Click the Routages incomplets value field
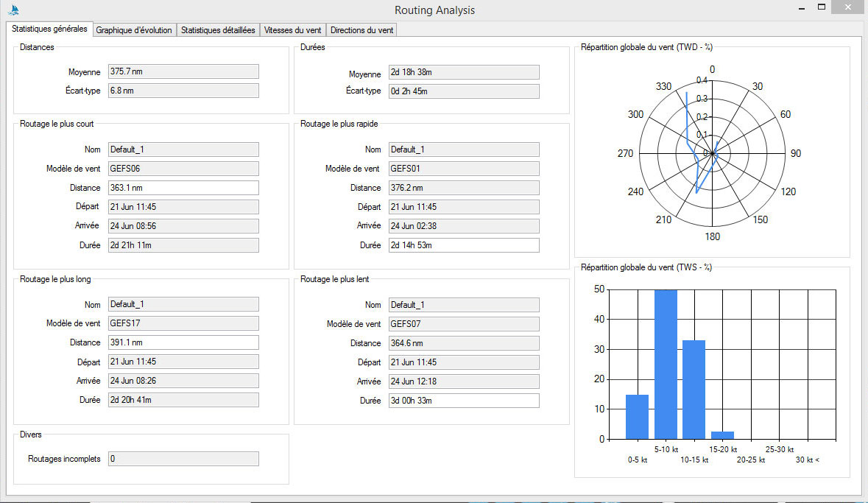This screenshot has width=868, height=503. tap(183, 459)
